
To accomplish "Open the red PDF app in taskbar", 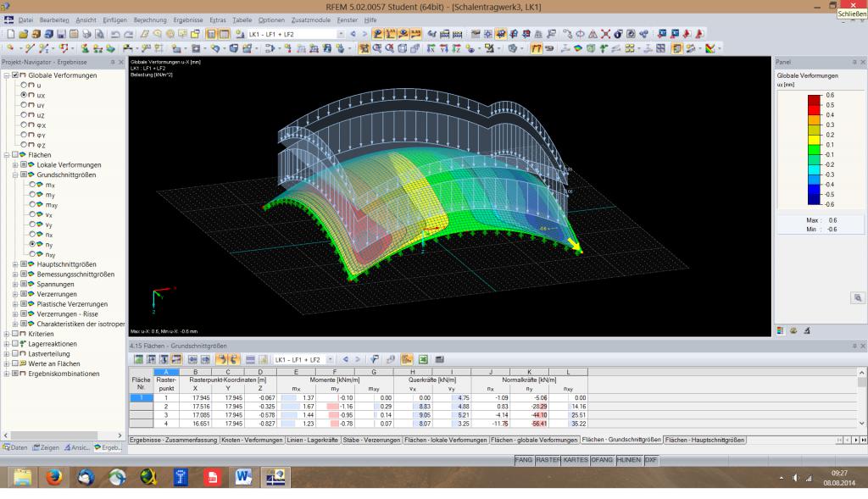I will coord(212,477).
